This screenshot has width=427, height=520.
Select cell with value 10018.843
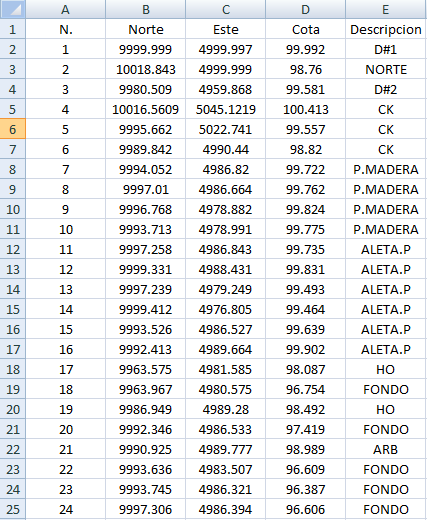click(x=146, y=69)
